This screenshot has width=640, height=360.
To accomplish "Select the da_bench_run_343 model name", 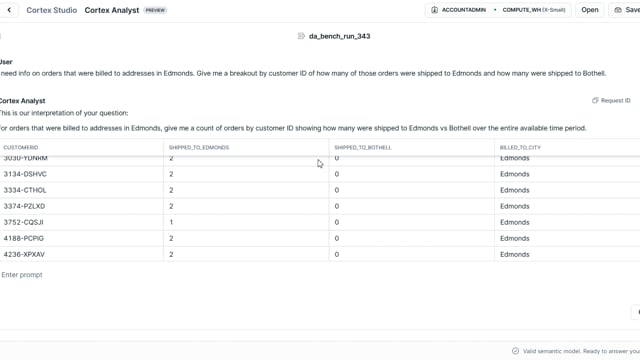I will pyautogui.click(x=340, y=36).
